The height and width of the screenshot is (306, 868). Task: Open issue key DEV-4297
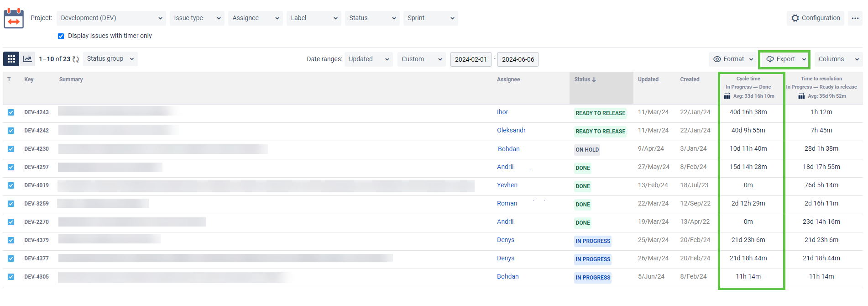[x=37, y=167]
